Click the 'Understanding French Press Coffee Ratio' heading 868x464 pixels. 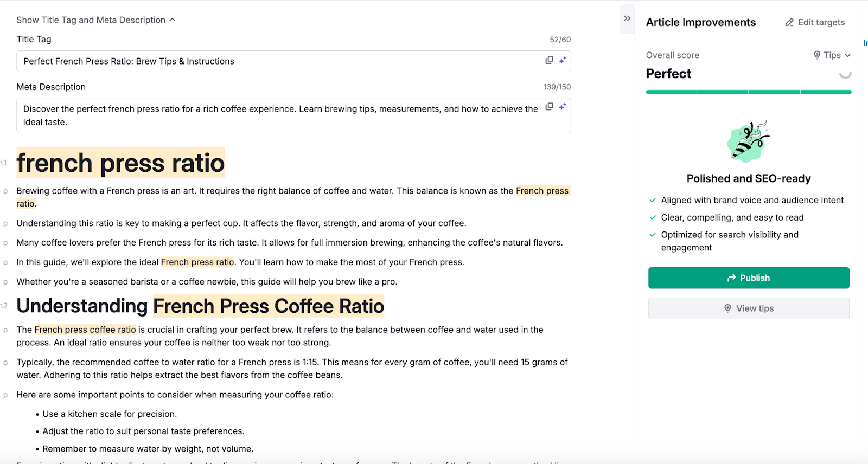pyautogui.click(x=200, y=306)
